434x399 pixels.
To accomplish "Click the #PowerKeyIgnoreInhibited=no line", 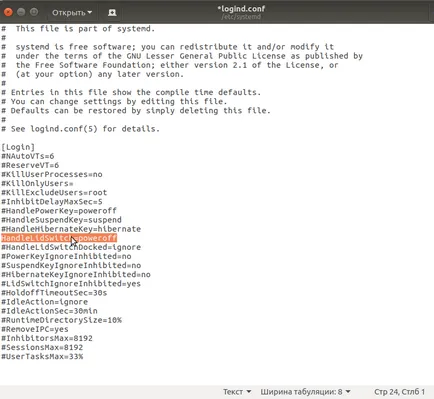I will [x=66, y=256].
